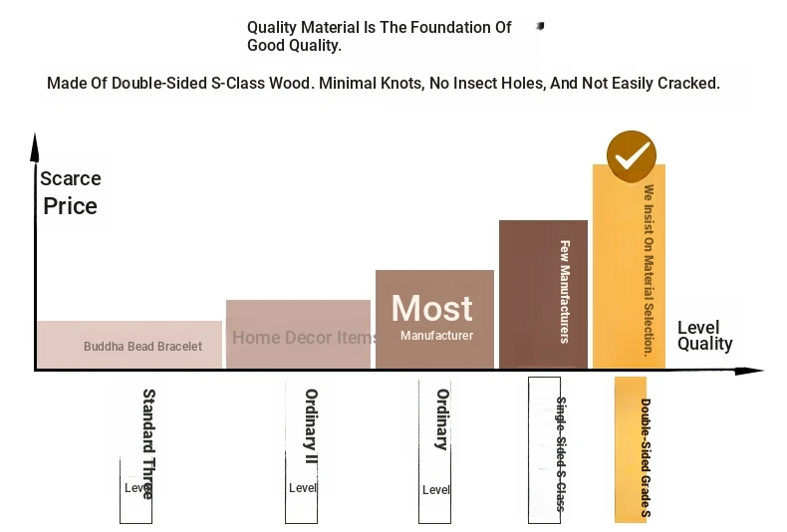The width and height of the screenshot is (787, 532).
Task: Click the brown checkmark circle icon
Action: pos(632,156)
